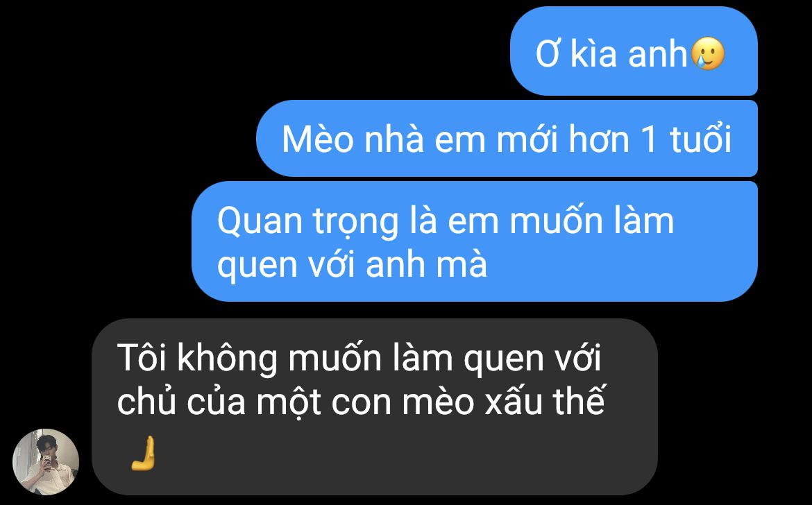This screenshot has width=812, height=505.
Task: Click the word 'muốn' in the blue message
Action: tap(556, 221)
